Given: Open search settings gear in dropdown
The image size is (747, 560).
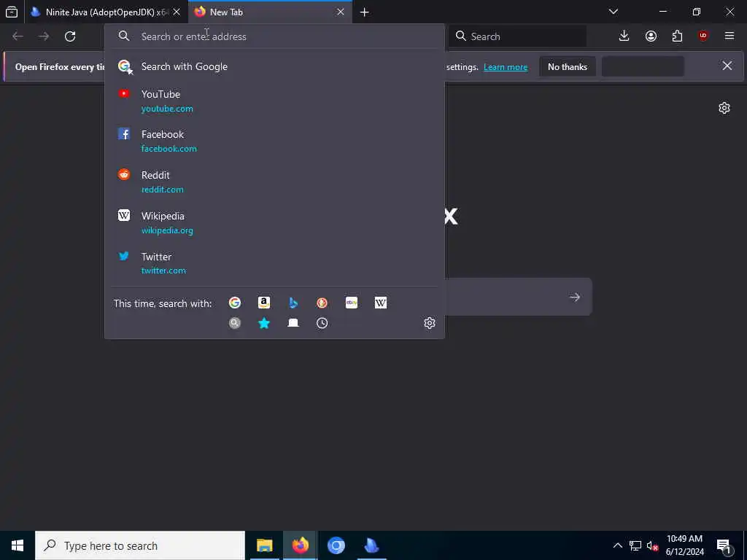Looking at the screenshot, I should (430, 323).
